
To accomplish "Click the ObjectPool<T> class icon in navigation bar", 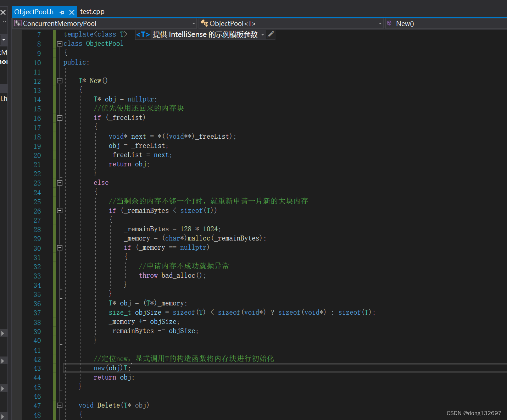I will 204,23.
